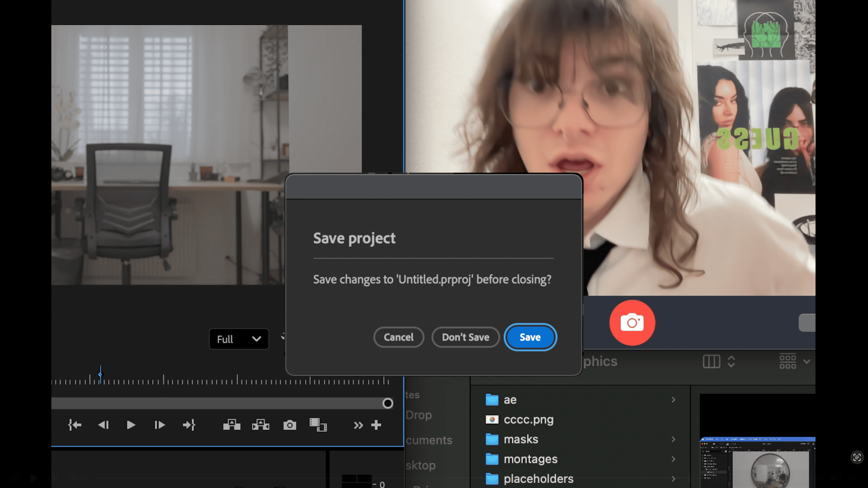Screen dimensions: 868x488
Task: Expand the group-by dropdown chevron
Action: coord(807,361)
